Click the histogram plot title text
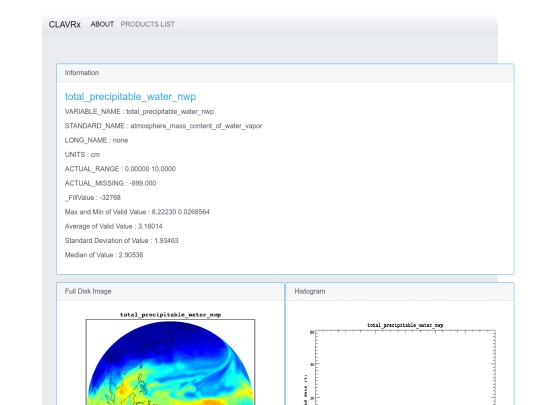Screen dimensions: 540x405 coord(405,325)
